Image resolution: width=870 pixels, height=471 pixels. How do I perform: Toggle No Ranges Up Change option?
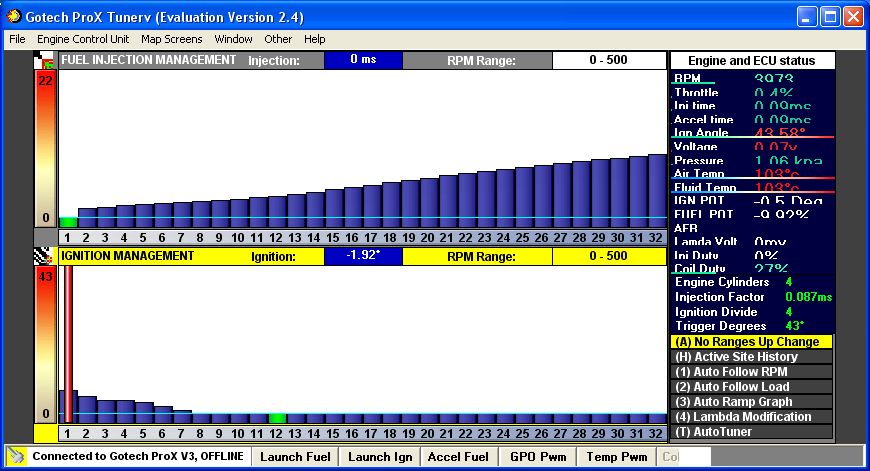click(751, 342)
